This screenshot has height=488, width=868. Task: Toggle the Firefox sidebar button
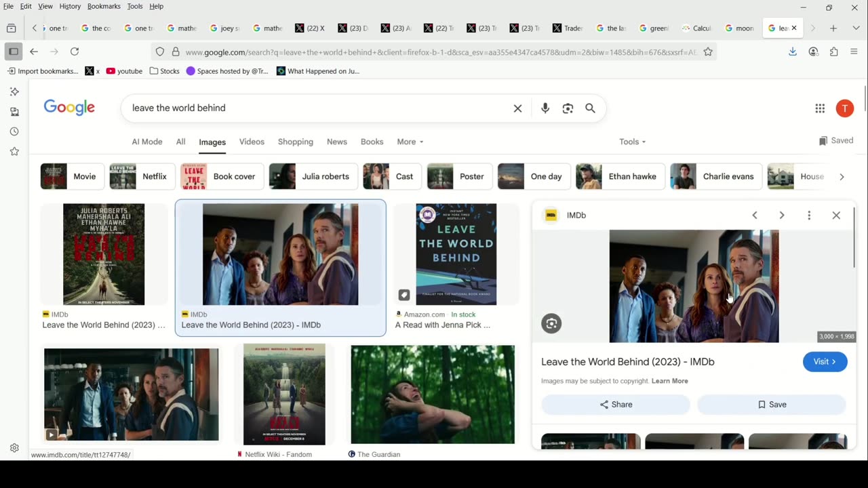[x=14, y=52]
